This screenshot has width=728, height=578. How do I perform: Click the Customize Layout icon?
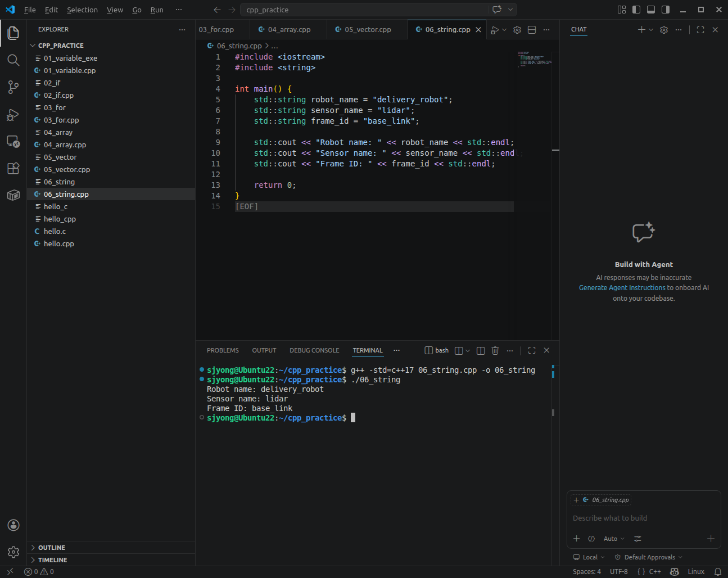622,10
